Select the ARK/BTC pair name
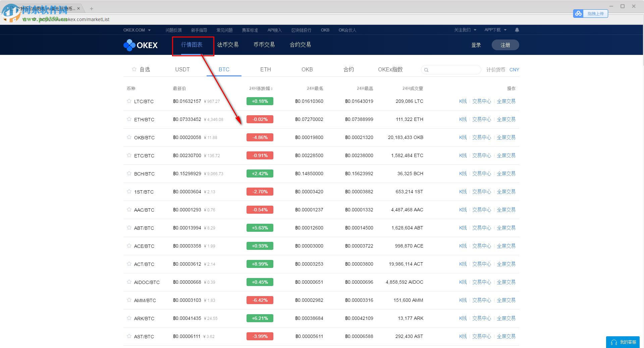Viewport: 644px width, 348px height. click(144, 319)
